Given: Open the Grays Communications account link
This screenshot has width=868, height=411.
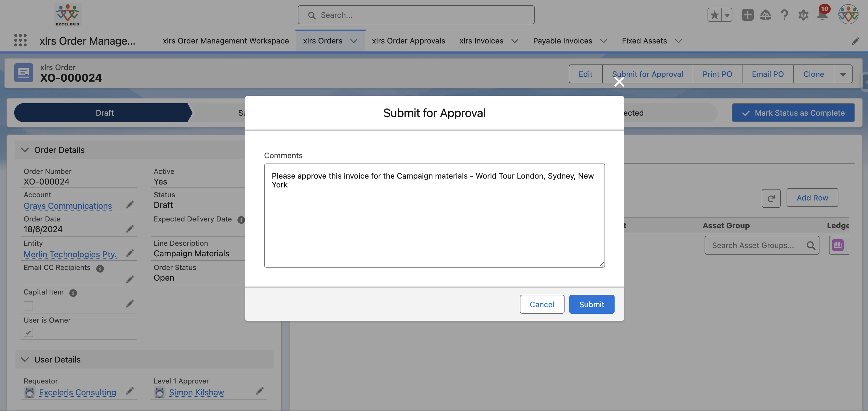Looking at the screenshot, I should (x=68, y=206).
